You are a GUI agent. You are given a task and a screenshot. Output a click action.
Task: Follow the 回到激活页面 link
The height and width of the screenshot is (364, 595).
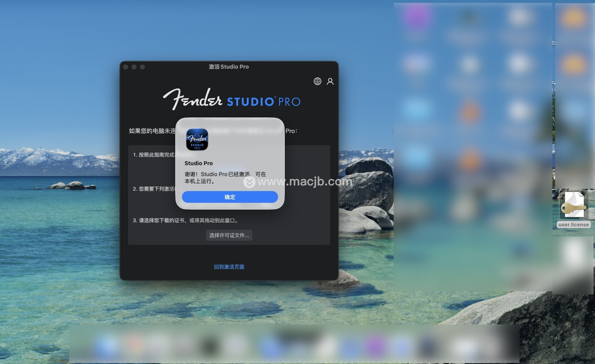coord(229,267)
